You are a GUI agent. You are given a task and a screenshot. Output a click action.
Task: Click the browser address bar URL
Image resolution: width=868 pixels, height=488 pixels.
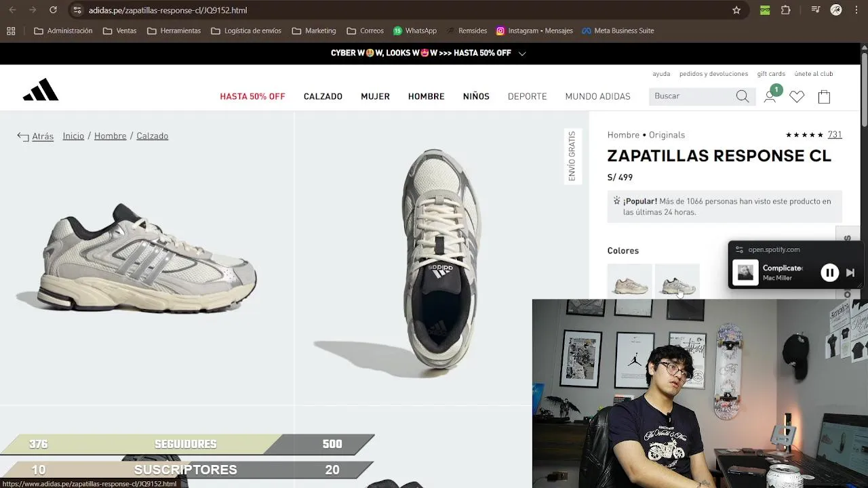[167, 10]
